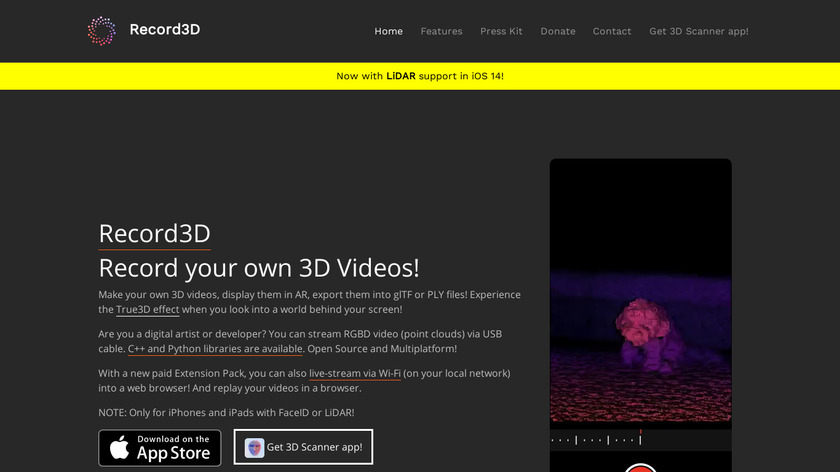Image resolution: width=840 pixels, height=472 pixels.
Task: Click the red marker on the preview timeline
Action: 640,432
